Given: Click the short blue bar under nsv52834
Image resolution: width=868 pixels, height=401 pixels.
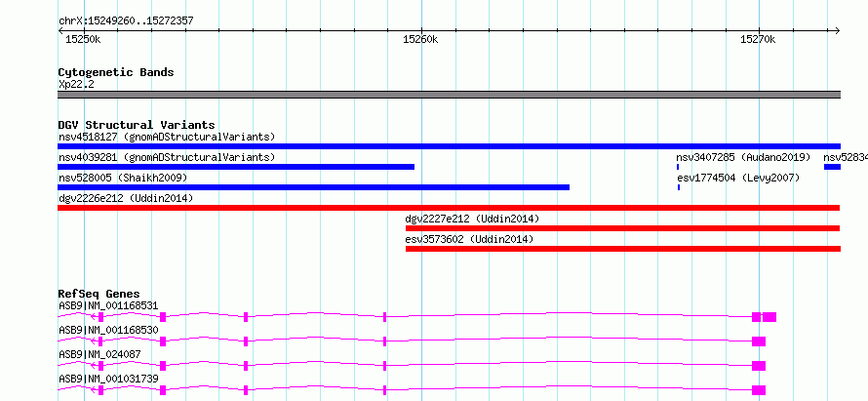Looking at the screenshot, I should click(x=832, y=167).
